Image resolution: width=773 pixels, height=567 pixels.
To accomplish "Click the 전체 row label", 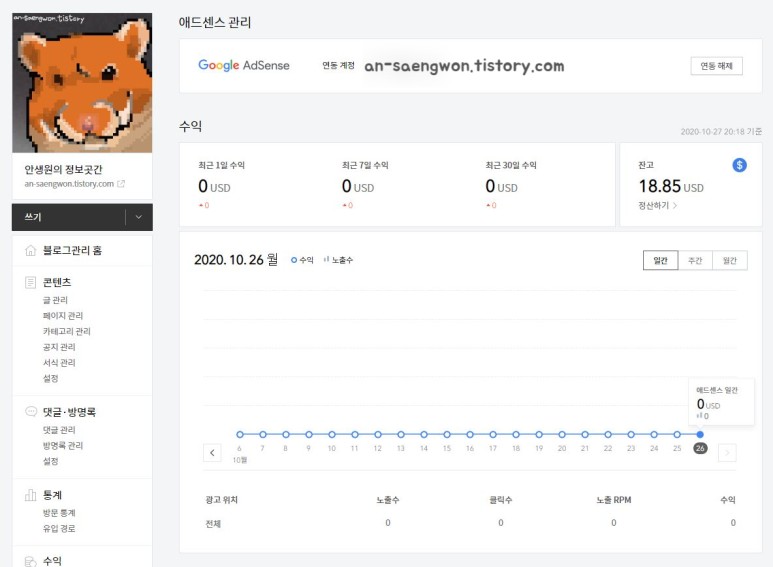I will click(x=213, y=524).
